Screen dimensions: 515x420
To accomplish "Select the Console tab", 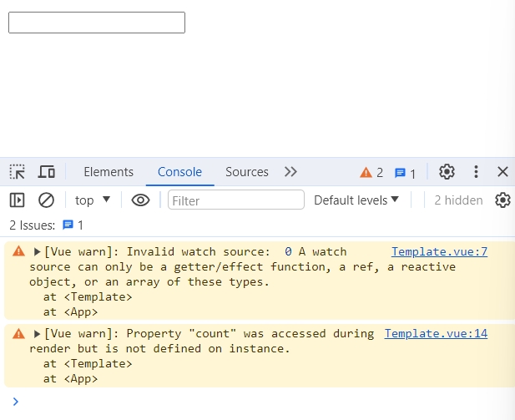I will coord(179,172).
